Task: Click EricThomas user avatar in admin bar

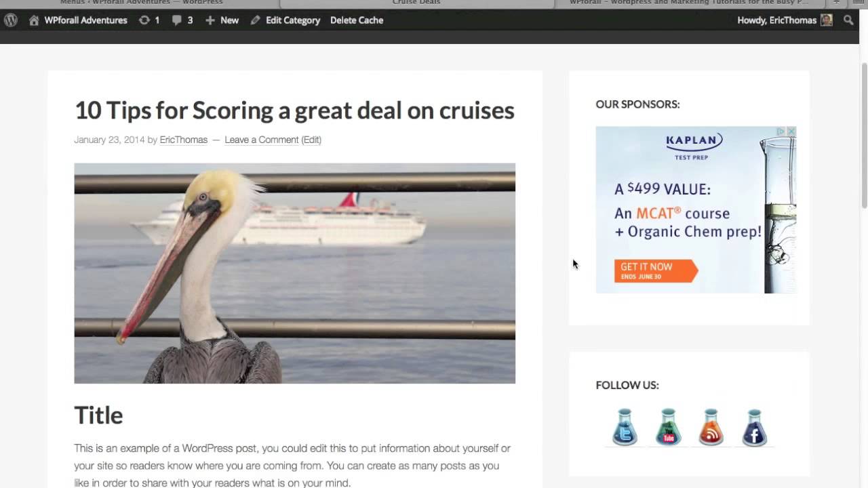Action: click(827, 20)
